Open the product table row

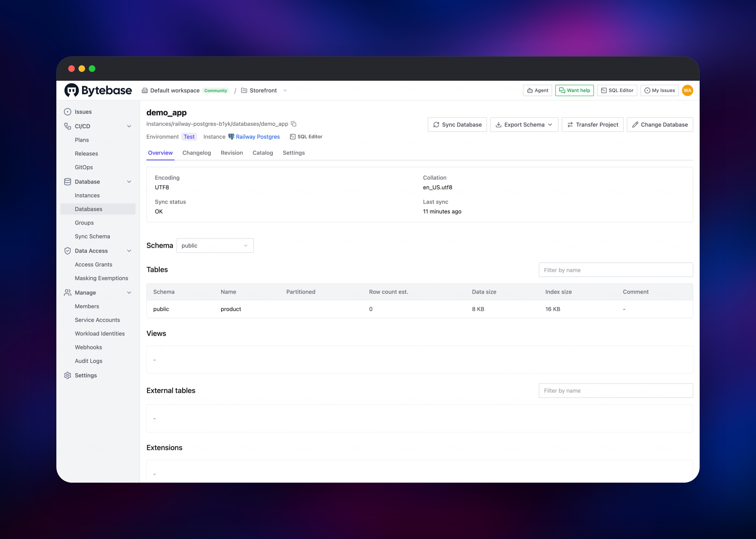[420, 309]
